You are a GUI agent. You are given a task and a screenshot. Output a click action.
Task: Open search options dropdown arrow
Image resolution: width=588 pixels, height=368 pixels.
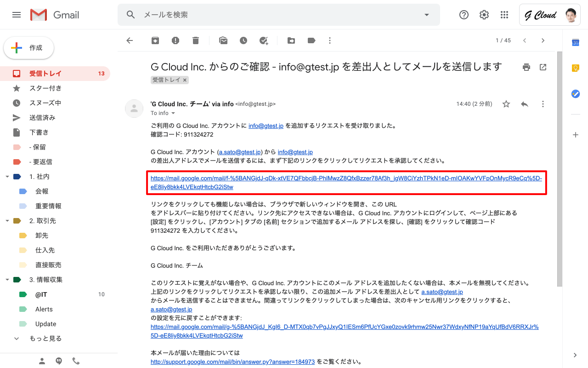[x=427, y=15]
